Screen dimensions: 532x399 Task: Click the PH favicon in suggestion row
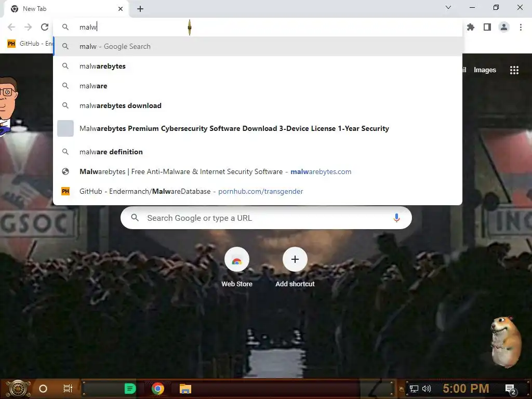click(x=65, y=191)
